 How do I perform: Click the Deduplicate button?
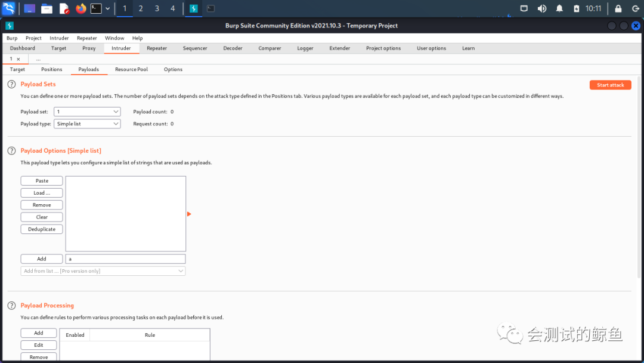tap(42, 229)
